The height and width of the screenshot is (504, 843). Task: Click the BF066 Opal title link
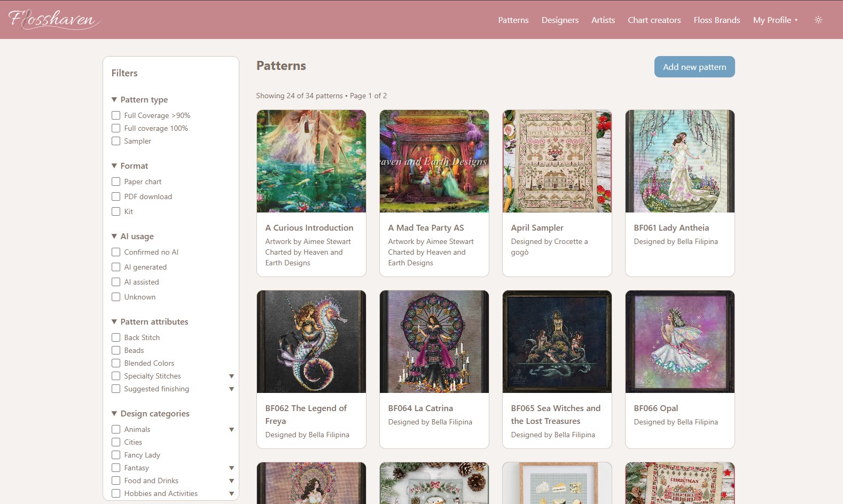pos(655,408)
